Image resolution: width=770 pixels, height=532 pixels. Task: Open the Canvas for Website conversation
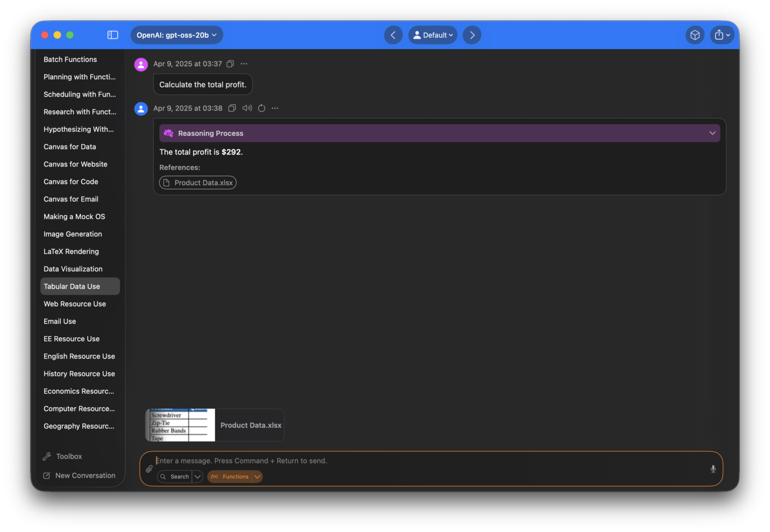point(75,164)
